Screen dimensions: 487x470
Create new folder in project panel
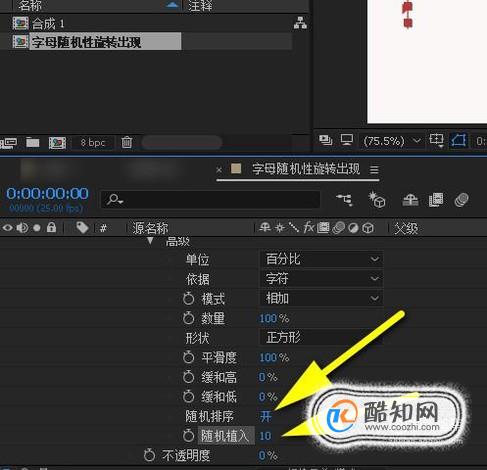pos(33,143)
